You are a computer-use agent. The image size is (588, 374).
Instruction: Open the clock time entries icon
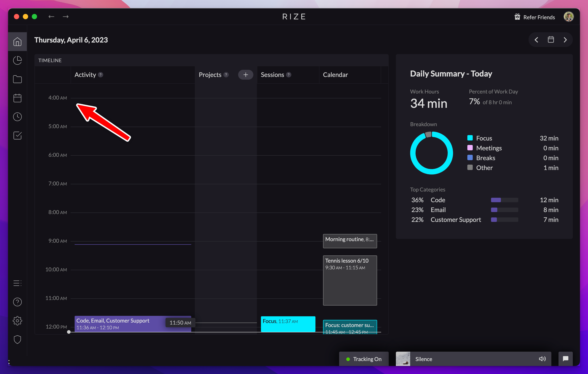click(17, 117)
